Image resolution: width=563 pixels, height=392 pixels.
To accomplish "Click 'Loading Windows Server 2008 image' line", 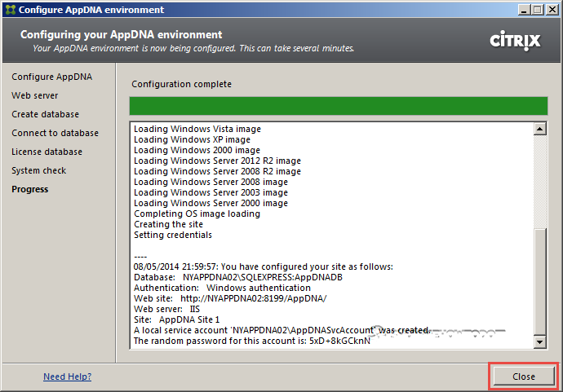I will click(x=211, y=182).
